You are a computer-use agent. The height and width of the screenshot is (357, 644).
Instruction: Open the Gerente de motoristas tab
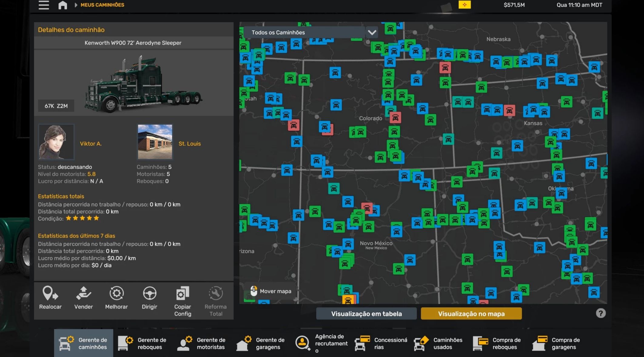[x=202, y=343]
